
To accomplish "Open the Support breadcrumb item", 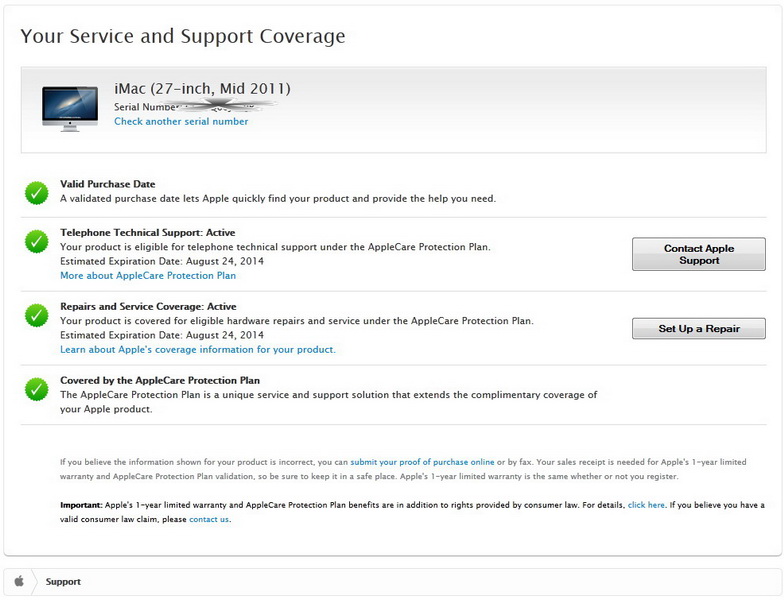I will [63, 581].
